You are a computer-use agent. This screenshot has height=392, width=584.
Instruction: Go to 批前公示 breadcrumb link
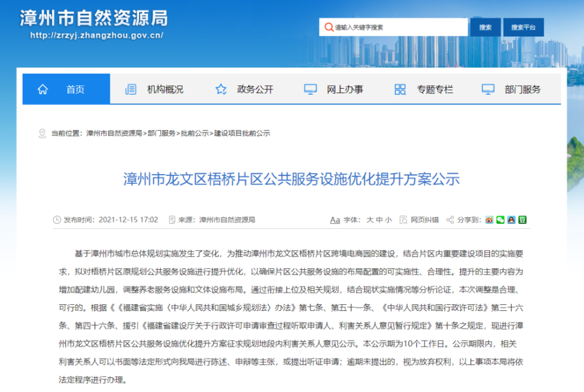195,133
